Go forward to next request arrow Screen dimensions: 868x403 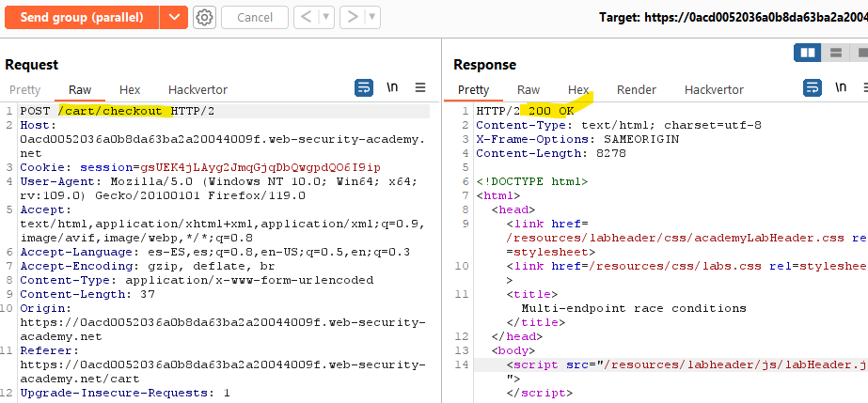pyautogui.click(x=353, y=17)
